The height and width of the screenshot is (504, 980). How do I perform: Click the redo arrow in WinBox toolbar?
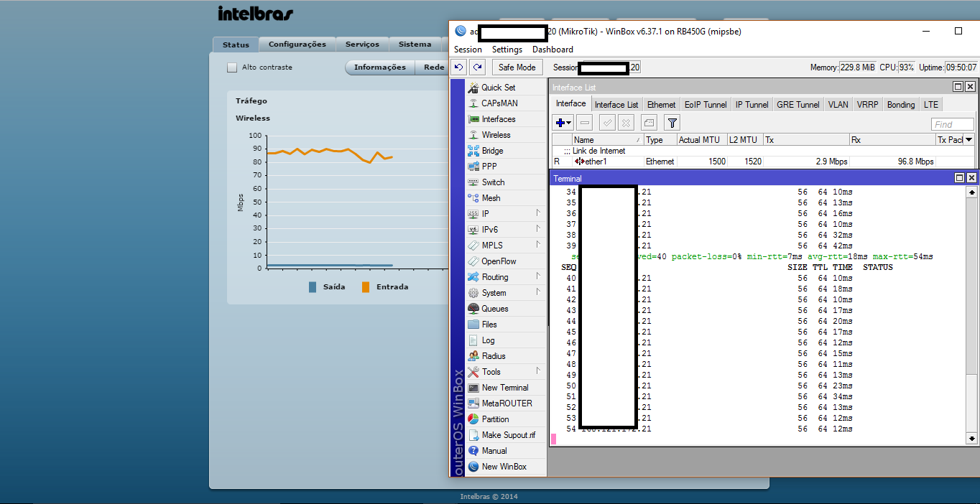coord(477,67)
